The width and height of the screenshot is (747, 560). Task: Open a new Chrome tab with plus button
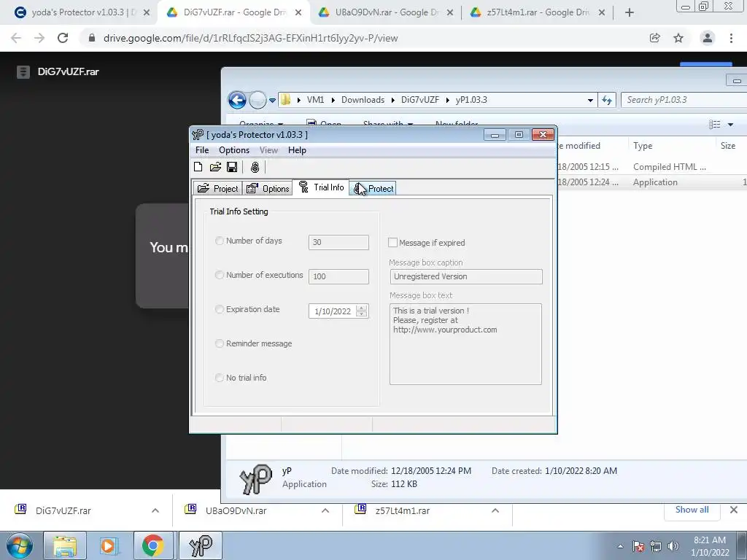(630, 12)
